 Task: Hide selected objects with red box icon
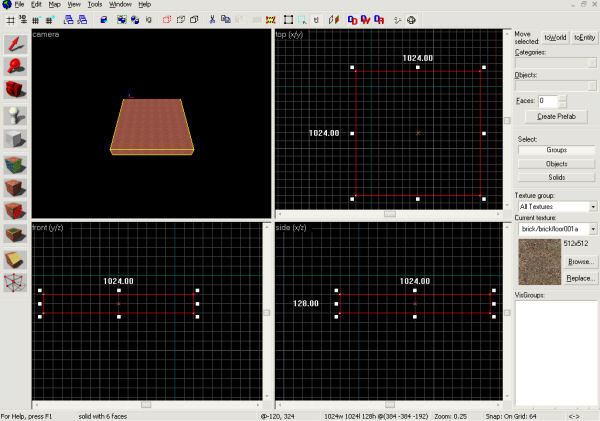pyautogui.click(x=167, y=20)
